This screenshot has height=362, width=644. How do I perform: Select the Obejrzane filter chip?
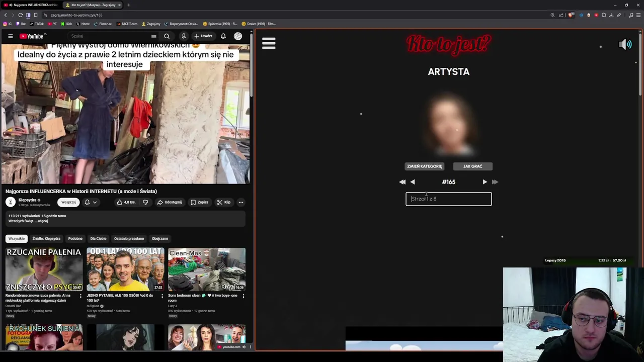(160, 239)
